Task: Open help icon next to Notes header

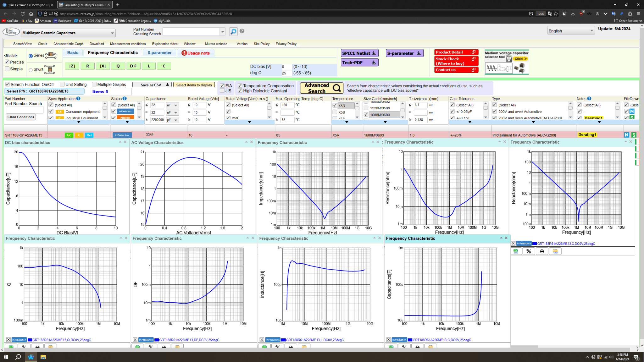Action: point(589,99)
